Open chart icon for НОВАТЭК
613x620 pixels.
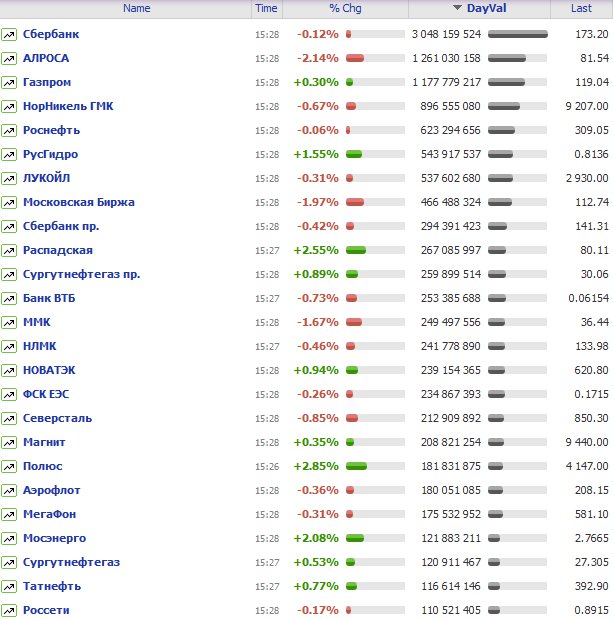[x=9, y=370]
